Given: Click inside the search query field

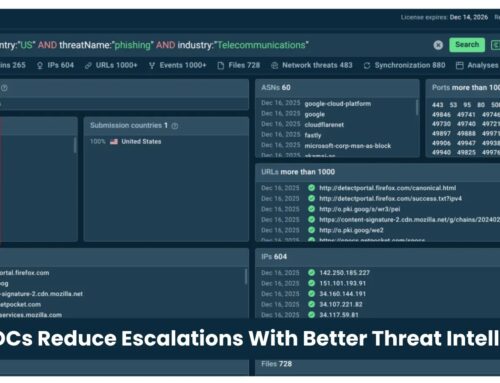Looking at the screenshot, I should [x=213, y=45].
